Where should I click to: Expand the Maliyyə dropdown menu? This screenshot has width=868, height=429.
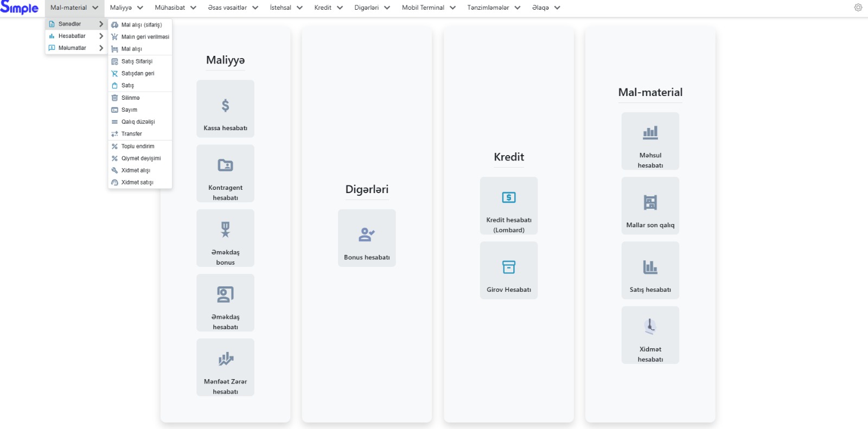[x=126, y=8]
